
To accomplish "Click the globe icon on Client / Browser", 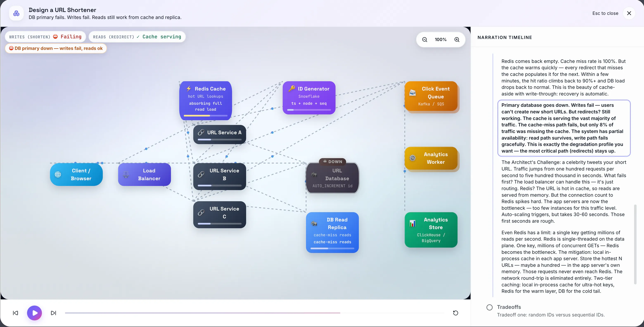I will click(58, 174).
